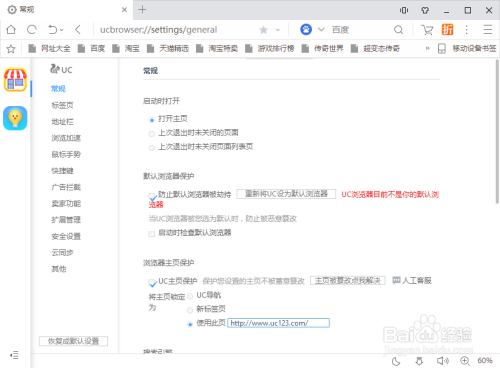Viewport: 500px width, 368px height.
Task: Toggle 防止默认浏览器被劫持 checkbox
Action: (152, 196)
